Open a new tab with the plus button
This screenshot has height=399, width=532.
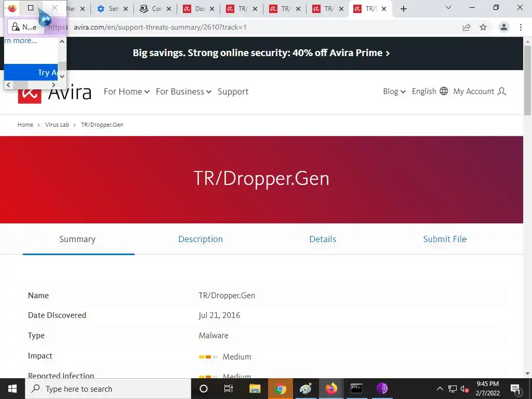(403, 9)
